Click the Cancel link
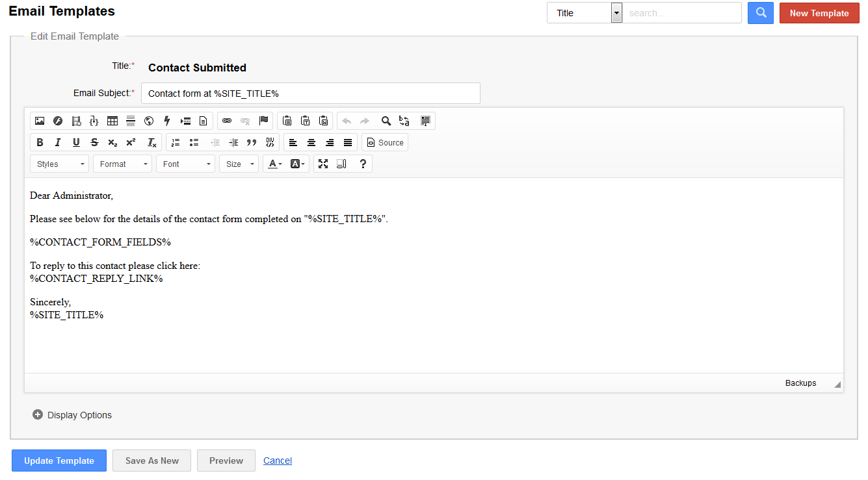Image resolution: width=868 pixels, height=480 pixels. pyautogui.click(x=278, y=461)
